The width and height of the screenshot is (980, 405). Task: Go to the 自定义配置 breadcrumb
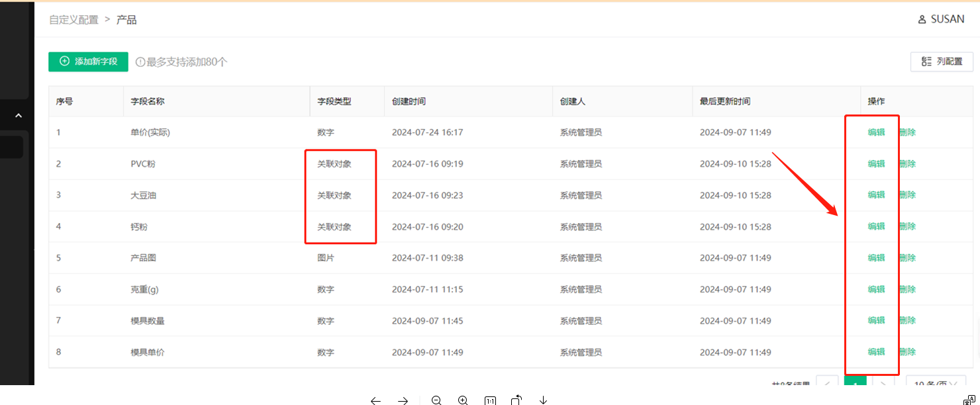coord(73,20)
